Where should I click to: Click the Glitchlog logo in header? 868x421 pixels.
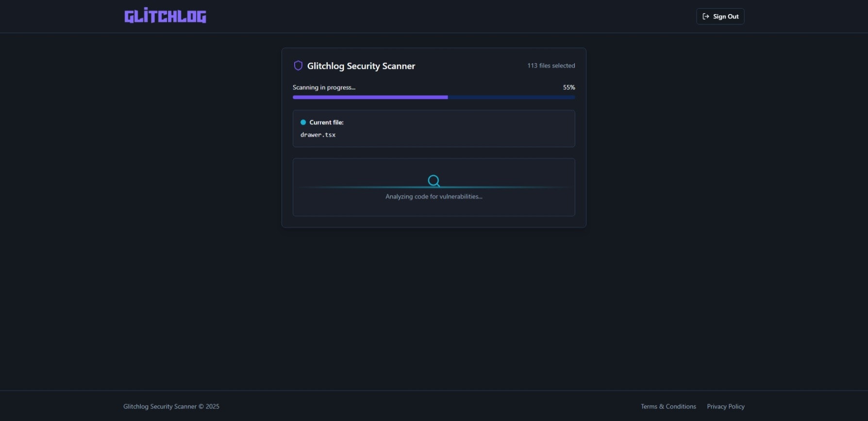tap(165, 16)
